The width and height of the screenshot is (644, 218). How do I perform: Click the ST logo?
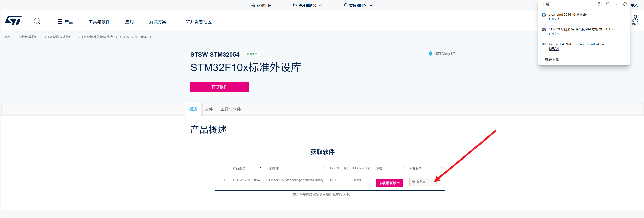point(13,21)
